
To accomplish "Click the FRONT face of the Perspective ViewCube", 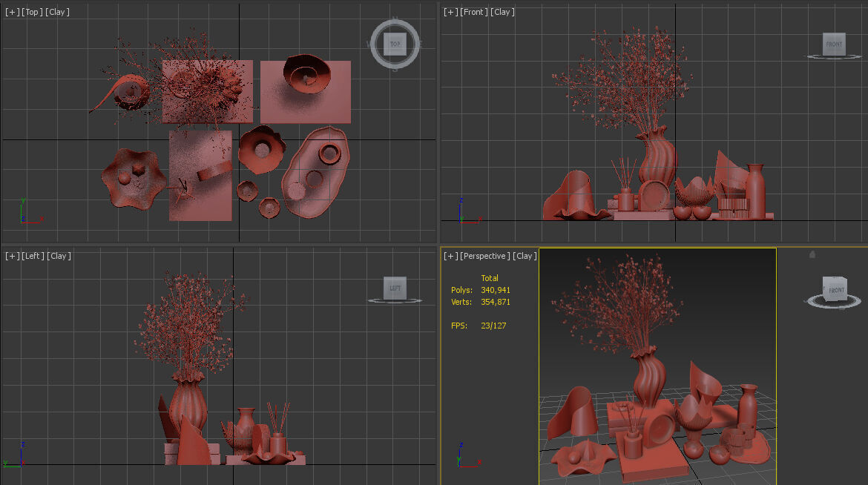I will click(x=836, y=289).
